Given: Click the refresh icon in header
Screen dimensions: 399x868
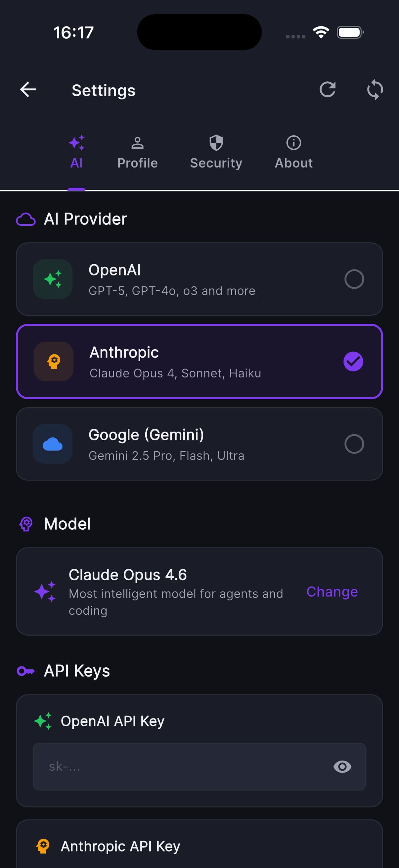Looking at the screenshot, I should click(x=327, y=90).
